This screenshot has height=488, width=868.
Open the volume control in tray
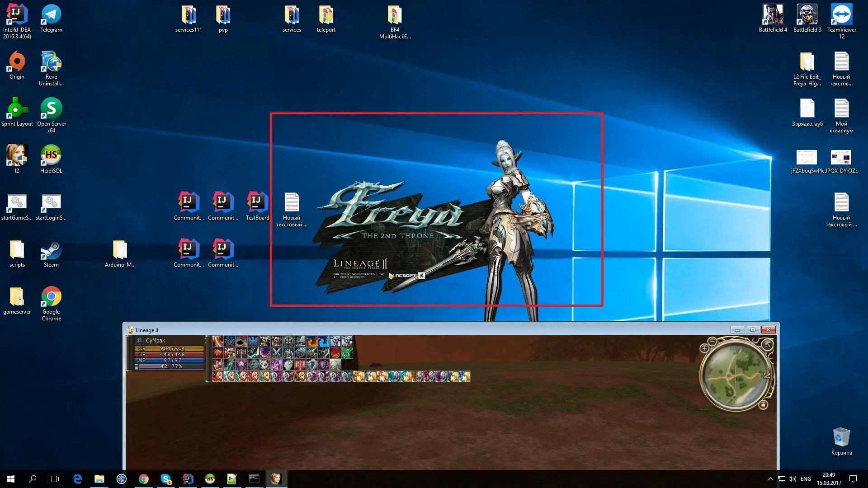[792, 479]
